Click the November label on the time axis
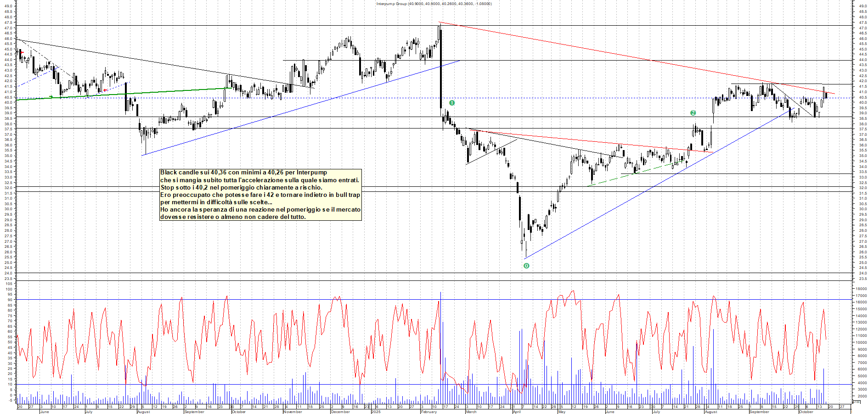Screen dimensions: 868x414 pos(293,412)
